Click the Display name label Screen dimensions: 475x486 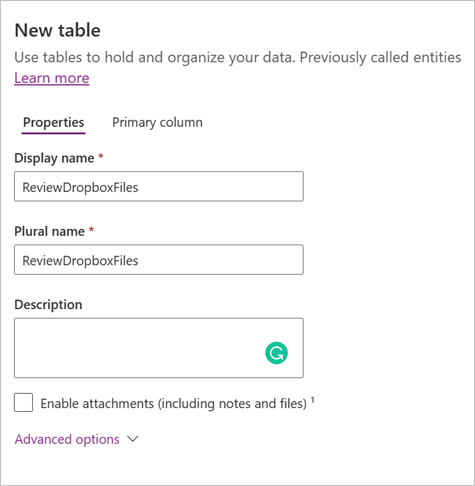54,158
